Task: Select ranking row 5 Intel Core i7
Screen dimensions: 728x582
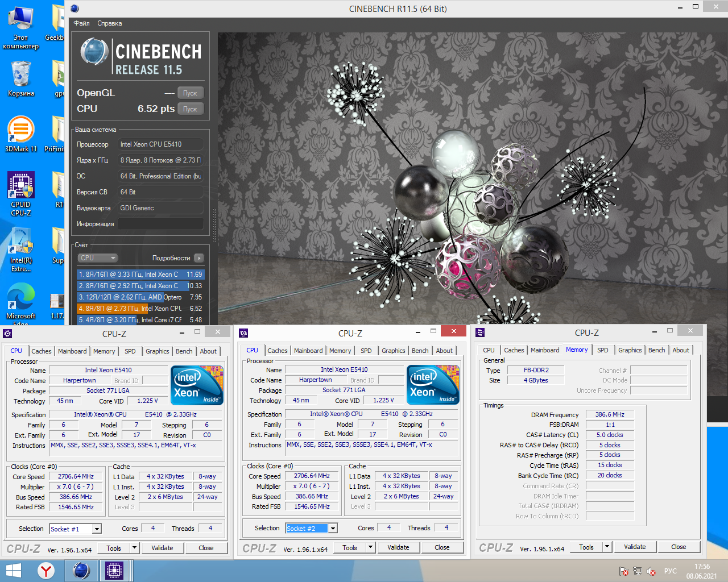Action: point(140,320)
